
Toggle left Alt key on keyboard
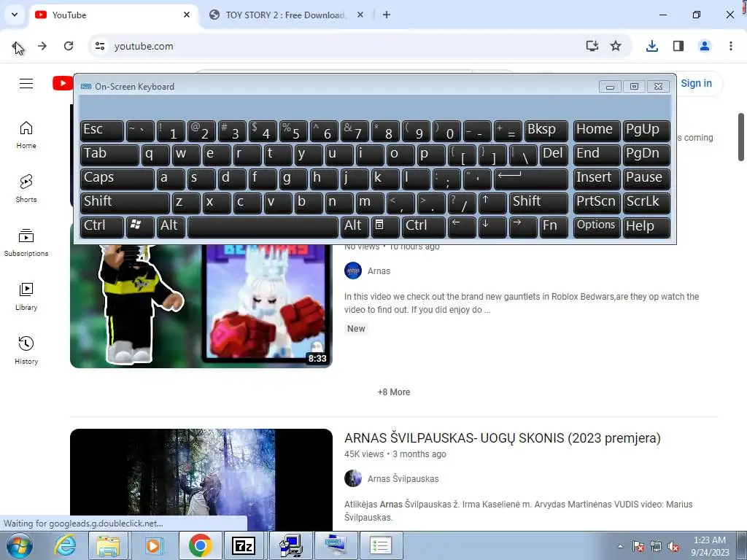click(171, 226)
